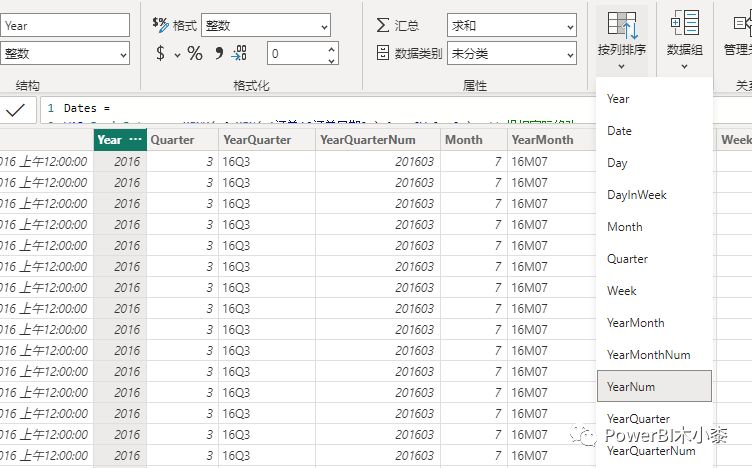Select the YearMonth column header
752x468 pixels.
[551, 140]
